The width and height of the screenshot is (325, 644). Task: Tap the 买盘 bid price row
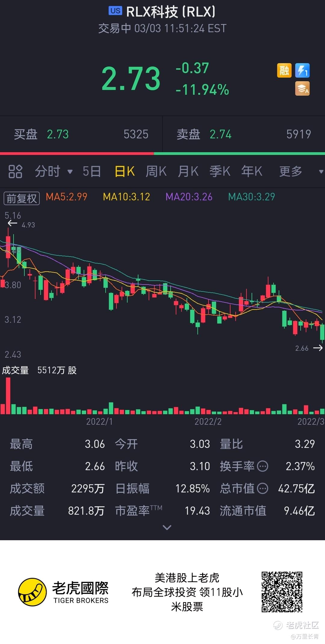coord(81,134)
